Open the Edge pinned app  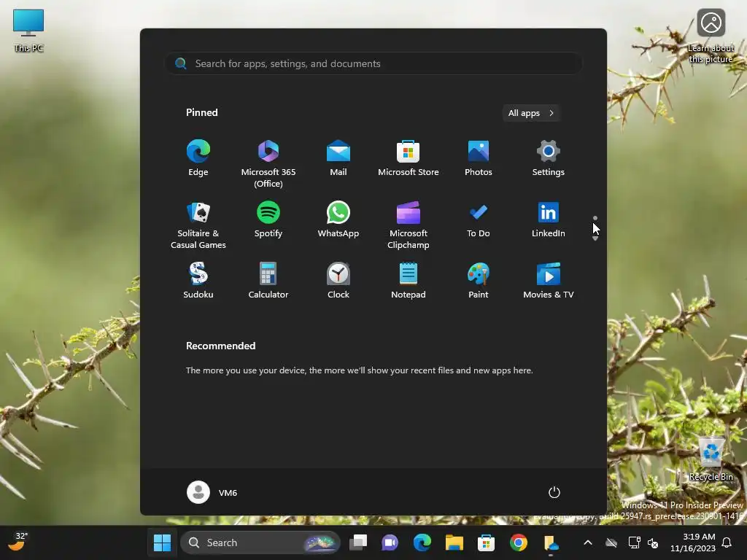click(198, 158)
